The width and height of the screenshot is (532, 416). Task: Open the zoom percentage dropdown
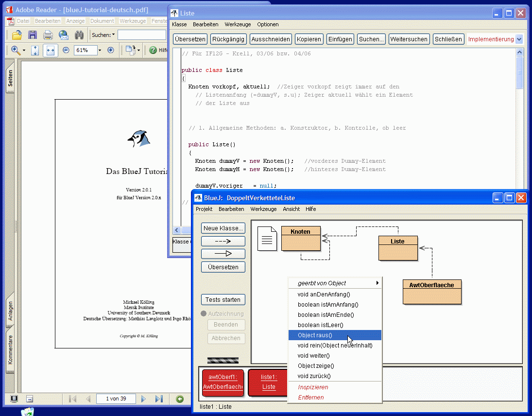(100, 50)
